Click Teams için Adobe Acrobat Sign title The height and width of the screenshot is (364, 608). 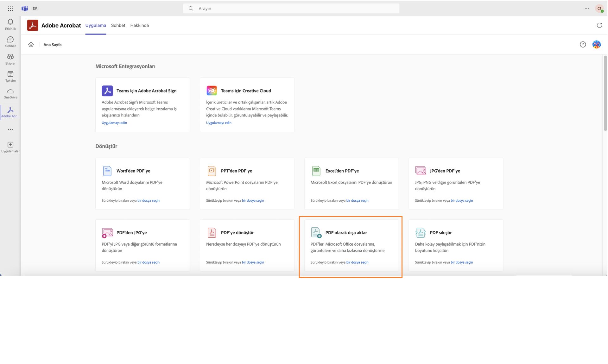(146, 91)
